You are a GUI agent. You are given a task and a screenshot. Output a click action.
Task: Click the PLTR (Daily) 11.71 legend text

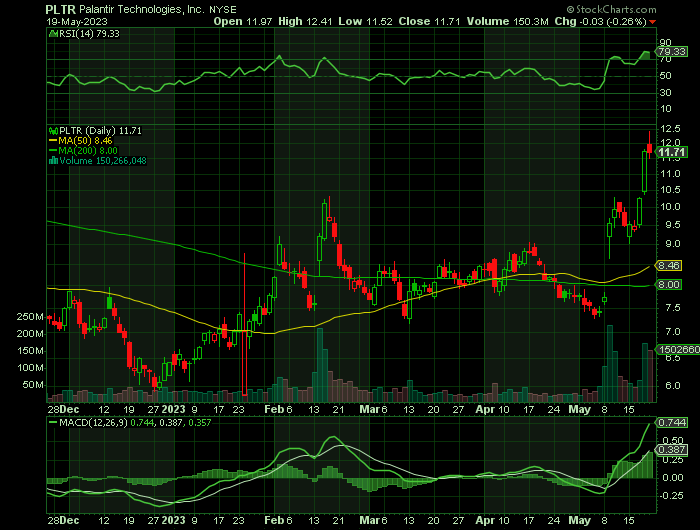click(x=100, y=131)
